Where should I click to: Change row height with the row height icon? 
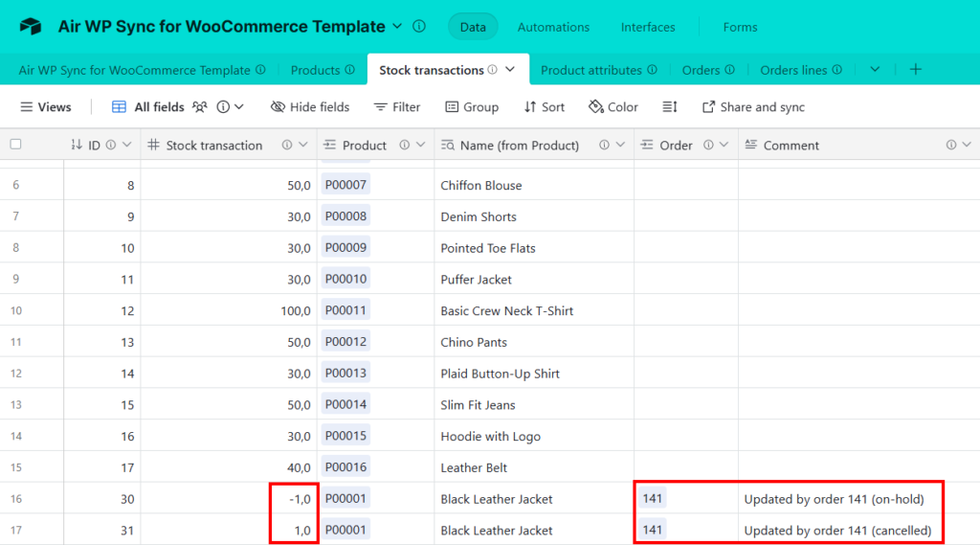coord(669,107)
